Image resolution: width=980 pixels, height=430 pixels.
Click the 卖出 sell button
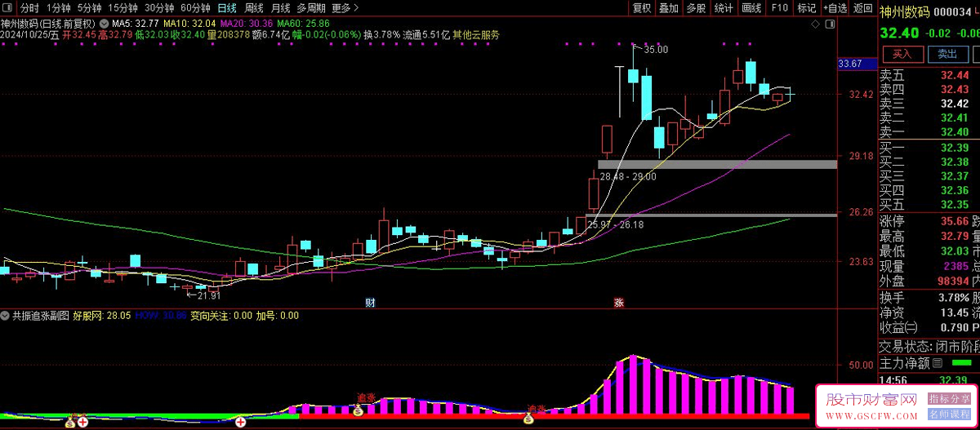(x=947, y=54)
